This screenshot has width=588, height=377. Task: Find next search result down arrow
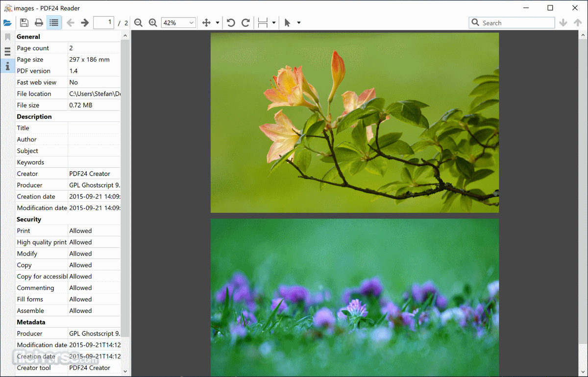[x=563, y=23]
